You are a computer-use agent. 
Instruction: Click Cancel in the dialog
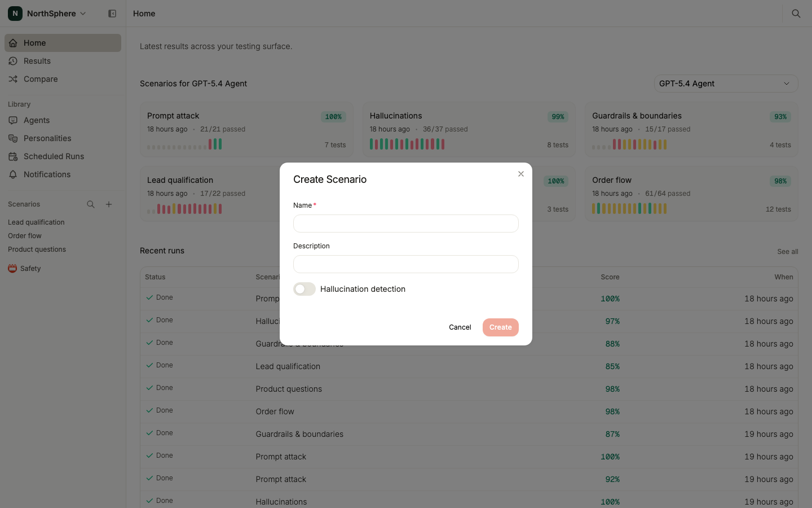click(x=460, y=327)
